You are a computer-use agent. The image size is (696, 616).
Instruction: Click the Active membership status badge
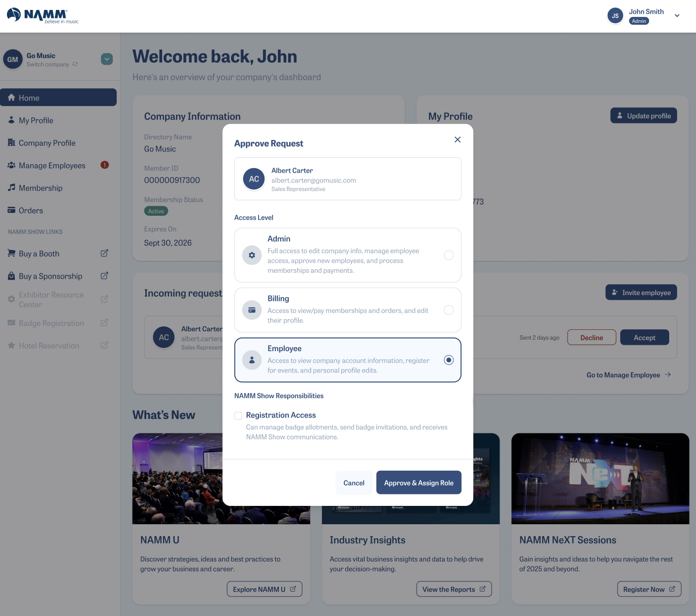(156, 211)
